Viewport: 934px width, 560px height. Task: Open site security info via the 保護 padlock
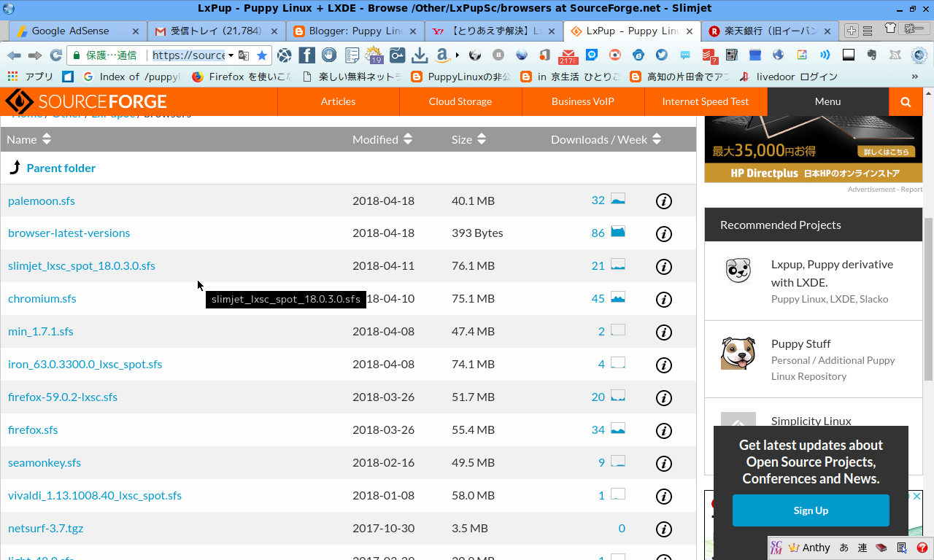tap(77, 55)
